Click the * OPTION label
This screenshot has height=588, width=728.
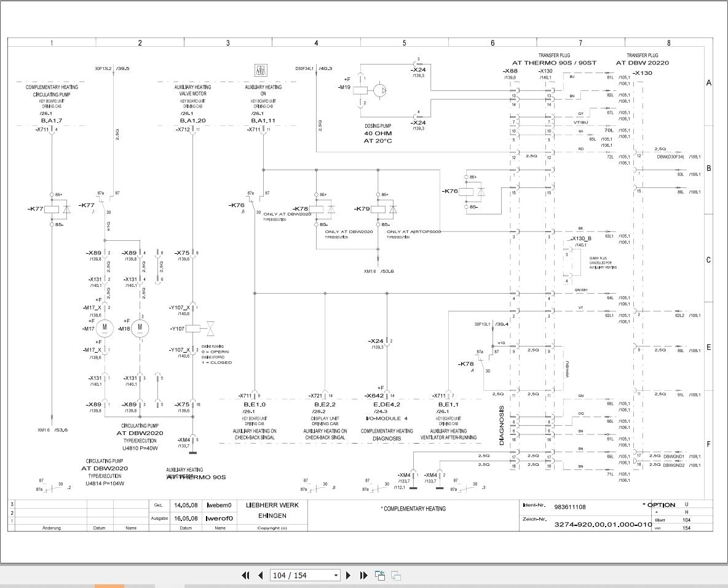click(x=659, y=505)
